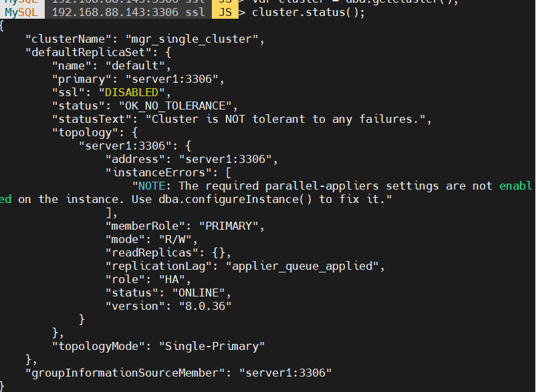Click the "8.0.36" version string
Image resolution: width=536 pixels, height=392 pixels.
click(205, 307)
